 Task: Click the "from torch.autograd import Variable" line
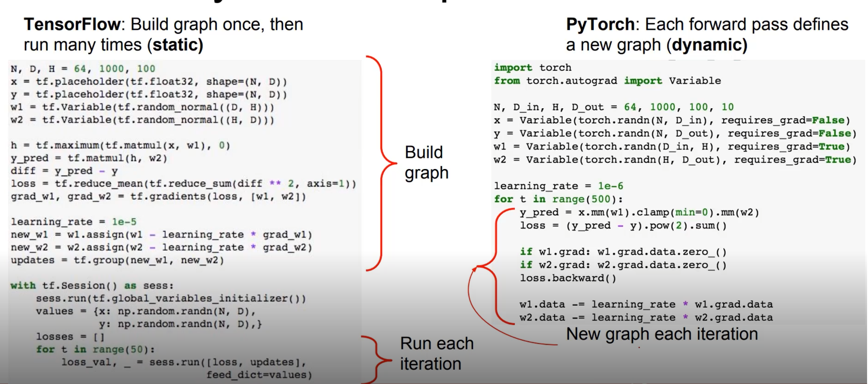pyautogui.click(x=608, y=81)
